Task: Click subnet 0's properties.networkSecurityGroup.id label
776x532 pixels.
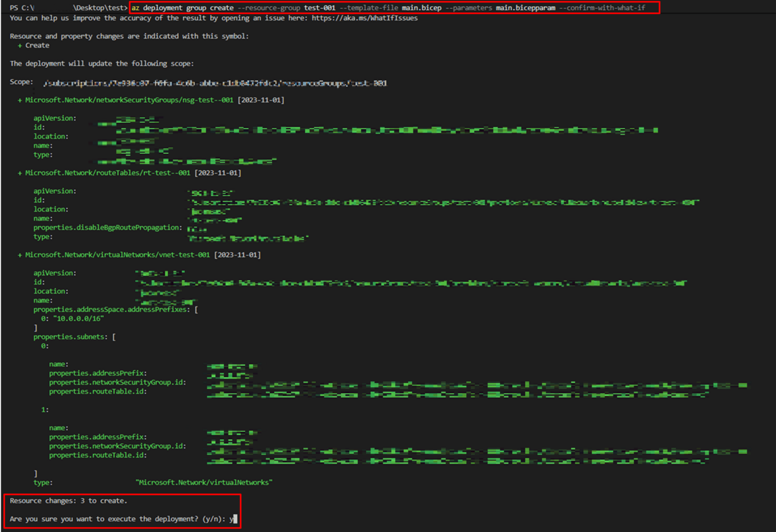Action: click(117, 382)
